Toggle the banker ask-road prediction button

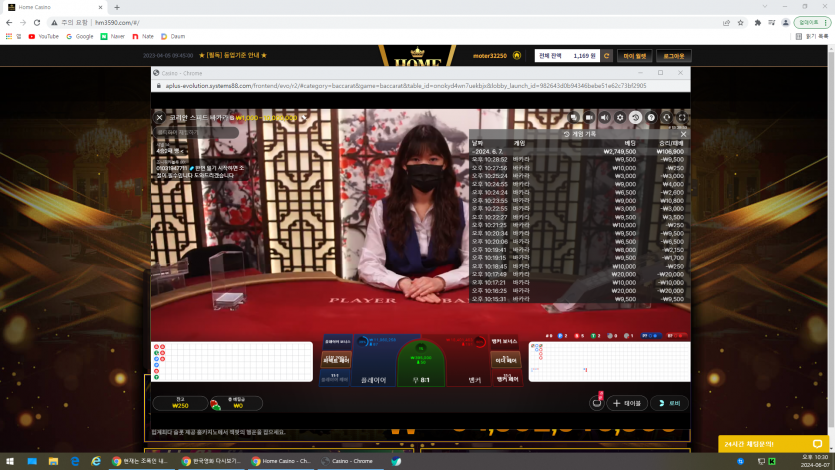click(x=676, y=336)
